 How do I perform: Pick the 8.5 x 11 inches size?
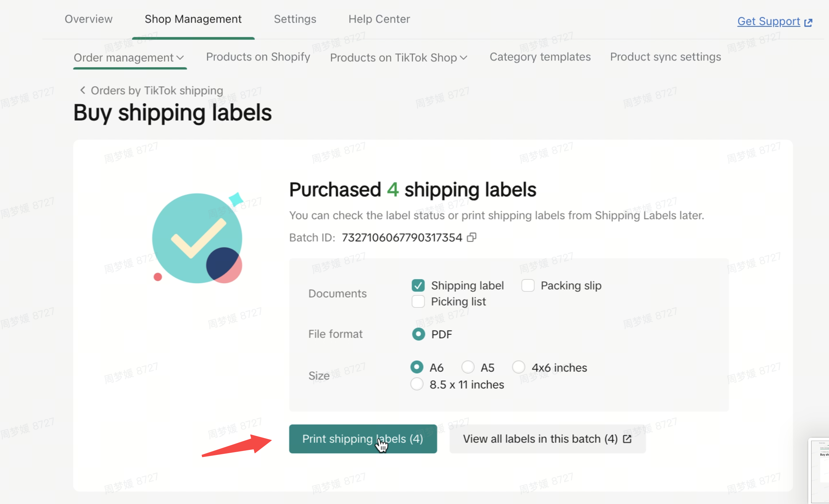(417, 384)
